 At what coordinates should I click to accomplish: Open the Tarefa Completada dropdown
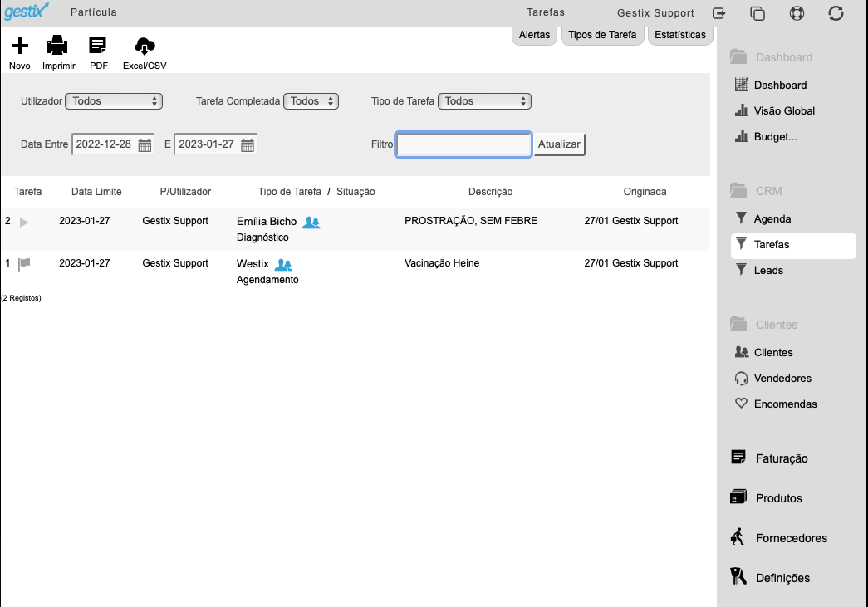click(311, 101)
